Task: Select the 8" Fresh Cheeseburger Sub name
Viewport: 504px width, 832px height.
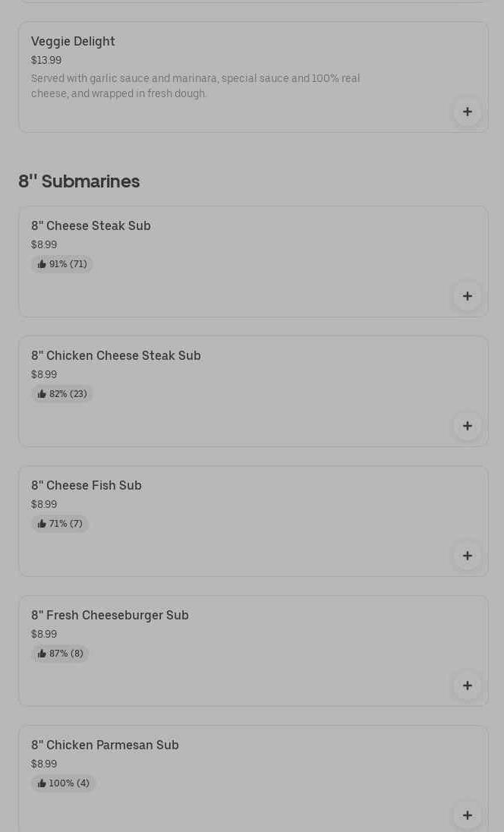Action: point(110,616)
